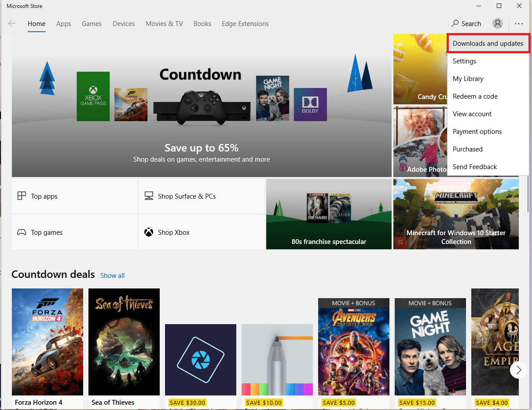532x410 pixels.
Task: Open the Shop Xbox tile
Action: 202,232
